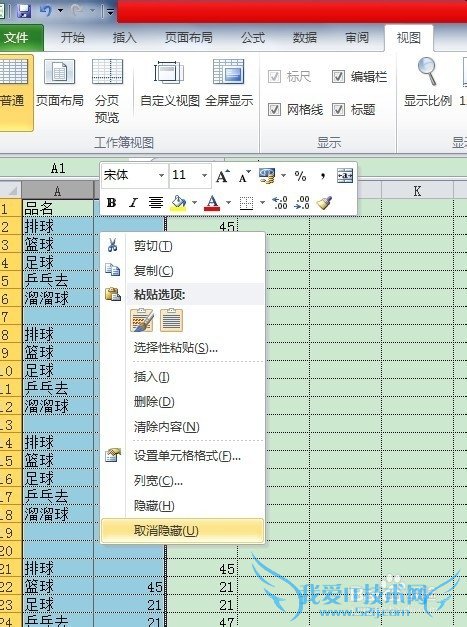
Task: Click the format painter brush icon
Action: tap(324, 203)
